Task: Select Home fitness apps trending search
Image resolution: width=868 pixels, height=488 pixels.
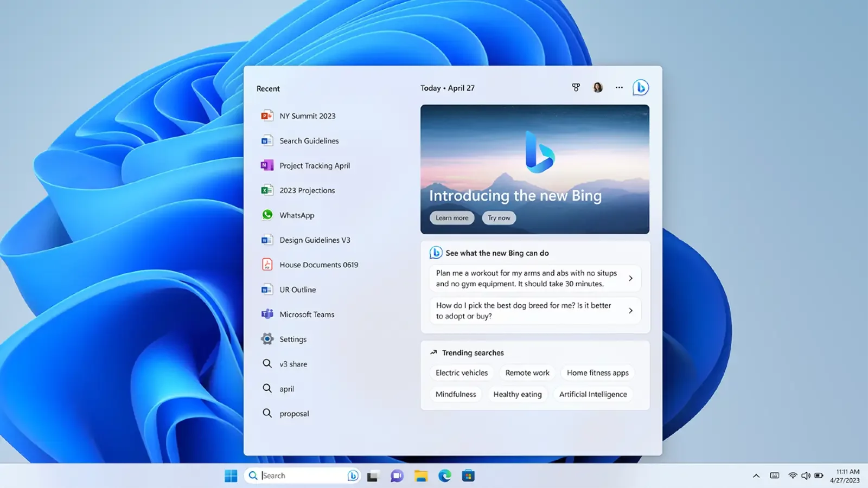Action: (x=598, y=373)
